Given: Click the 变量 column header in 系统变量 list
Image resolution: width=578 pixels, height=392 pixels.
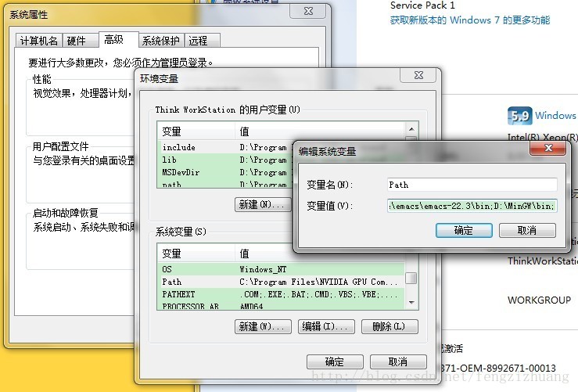Looking at the screenshot, I should pos(196,254).
